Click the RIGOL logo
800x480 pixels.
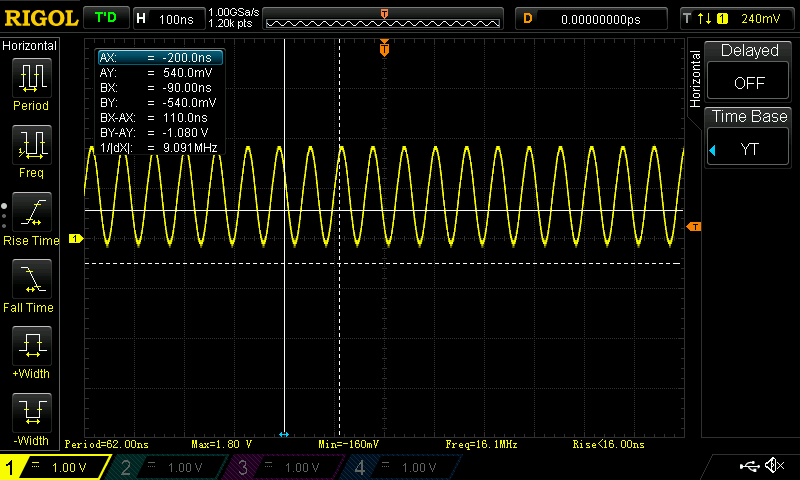(41, 18)
